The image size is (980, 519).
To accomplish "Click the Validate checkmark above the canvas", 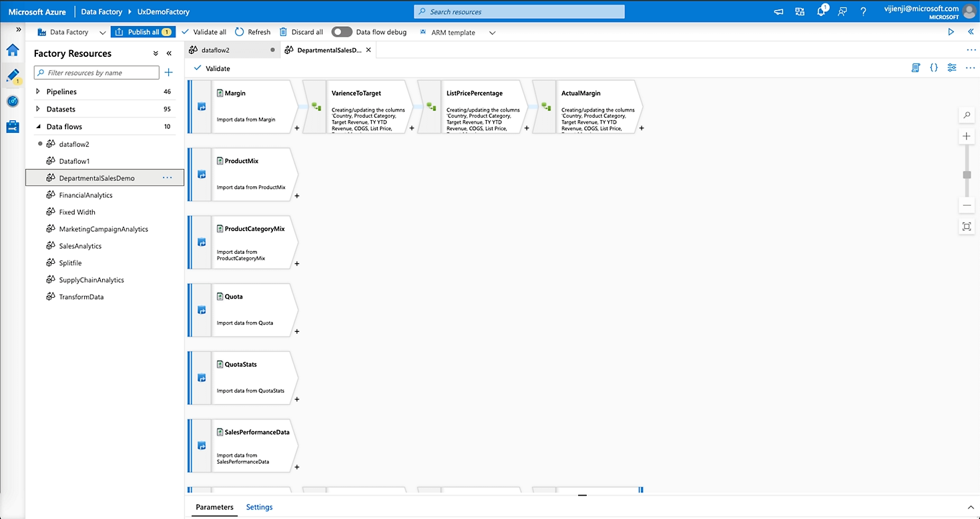I will click(x=211, y=67).
